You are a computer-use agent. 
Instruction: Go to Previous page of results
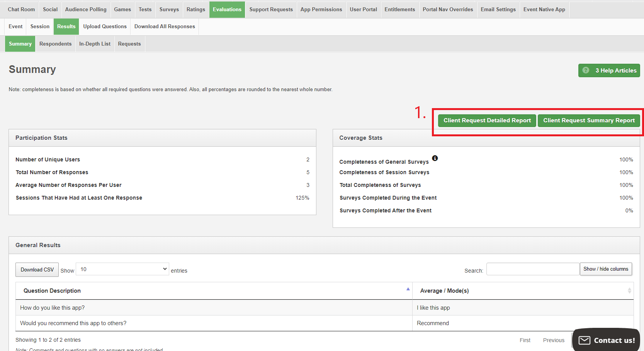553,340
